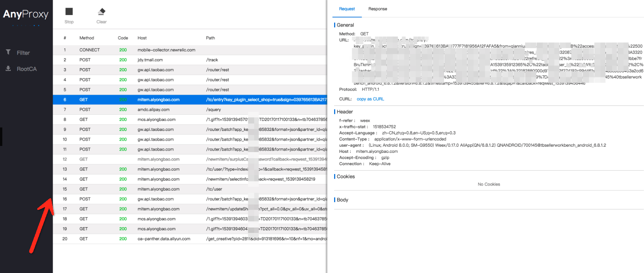Click the Protocol HTTP/1.1 value
Viewport: 644px width, 273px height.
pos(370,89)
